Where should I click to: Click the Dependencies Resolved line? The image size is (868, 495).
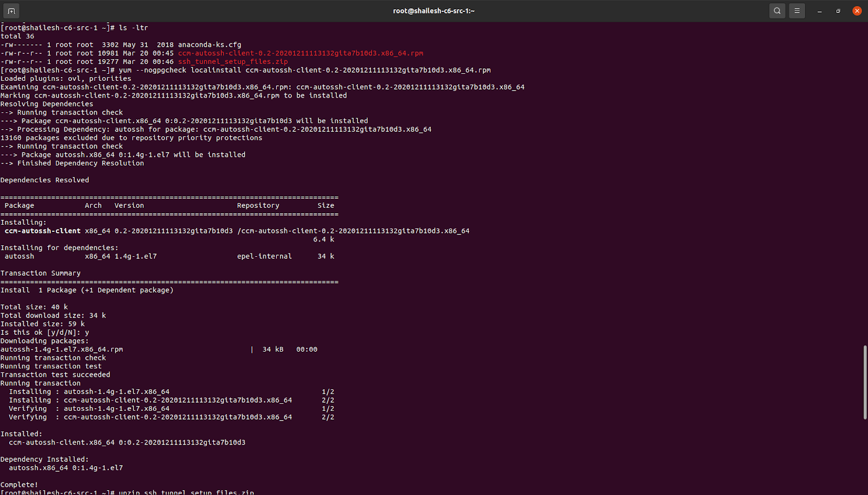(x=45, y=180)
